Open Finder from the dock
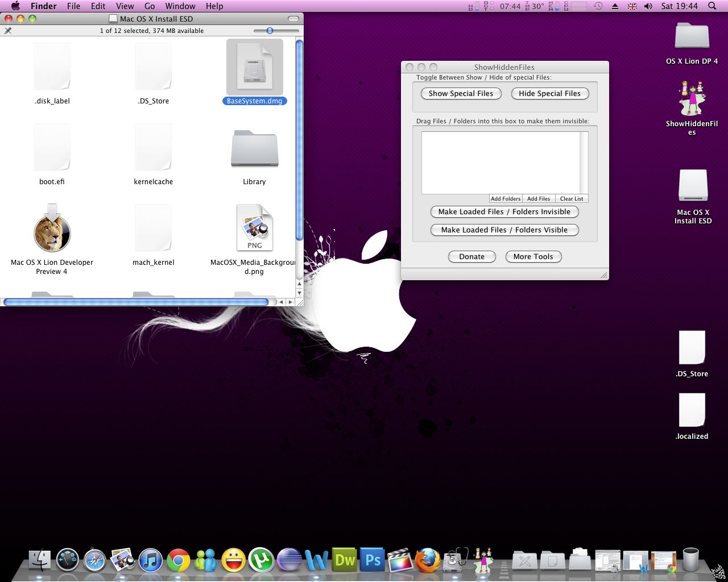The height and width of the screenshot is (582, 728). (x=39, y=560)
